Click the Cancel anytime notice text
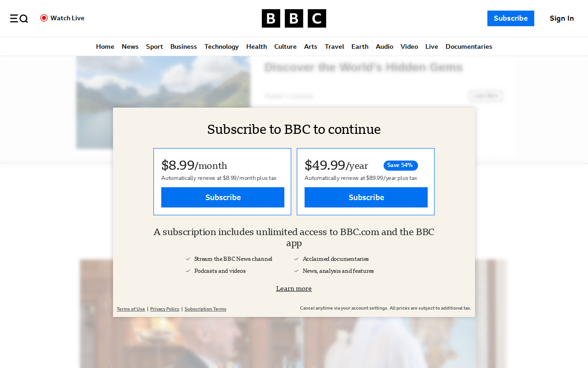The height and width of the screenshot is (368, 588). pos(385,308)
